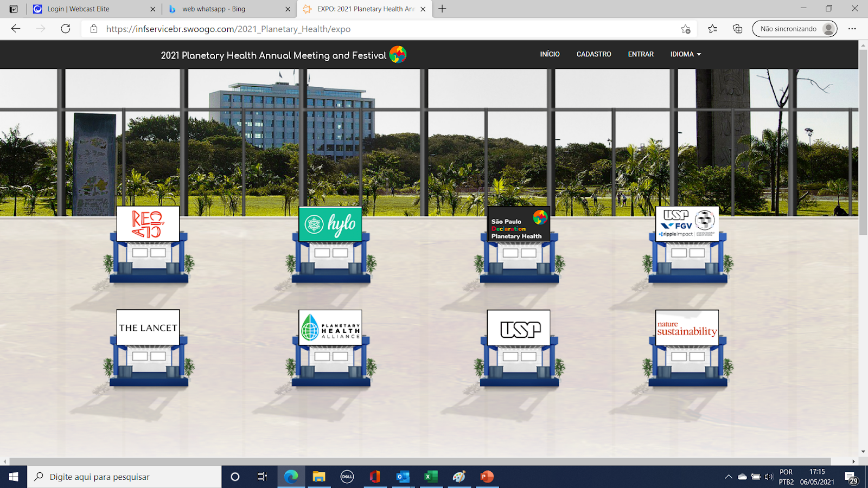This screenshot has width=868, height=488.
Task: Open File Explorer from taskbar
Action: tap(319, 477)
